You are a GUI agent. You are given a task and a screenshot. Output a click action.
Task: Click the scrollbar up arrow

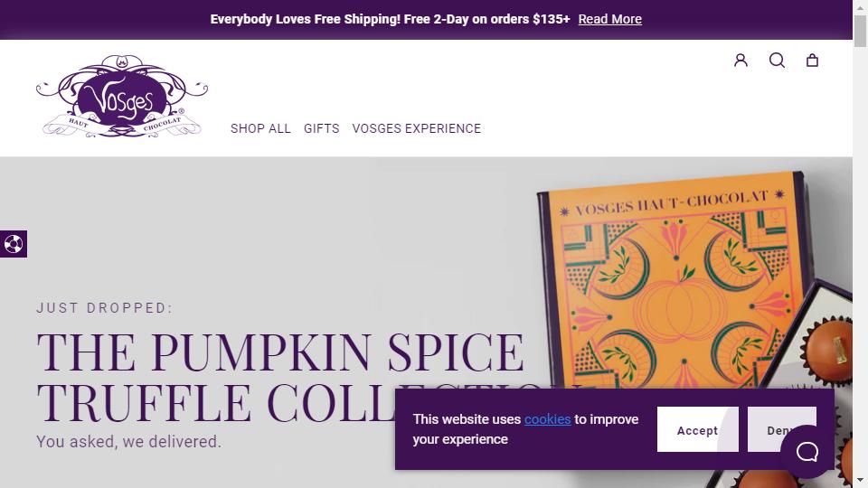[x=860, y=7]
